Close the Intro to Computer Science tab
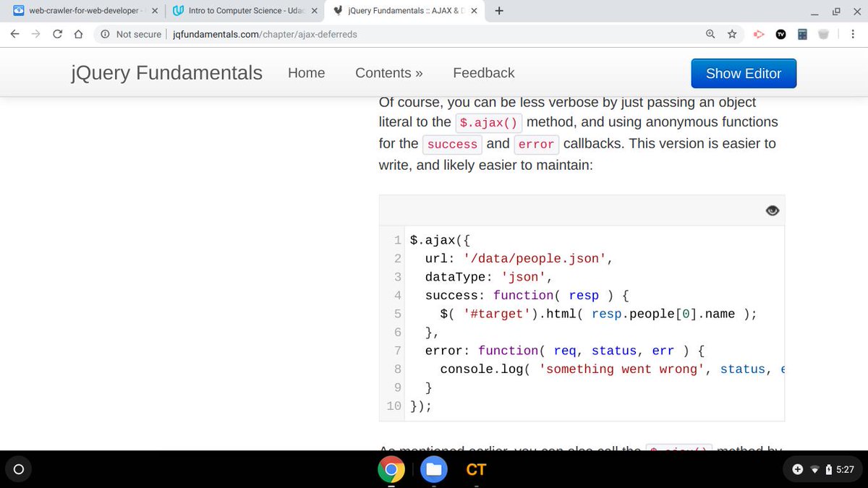Image resolution: width=868 pixels, height=488 pixels. point(314,11)
